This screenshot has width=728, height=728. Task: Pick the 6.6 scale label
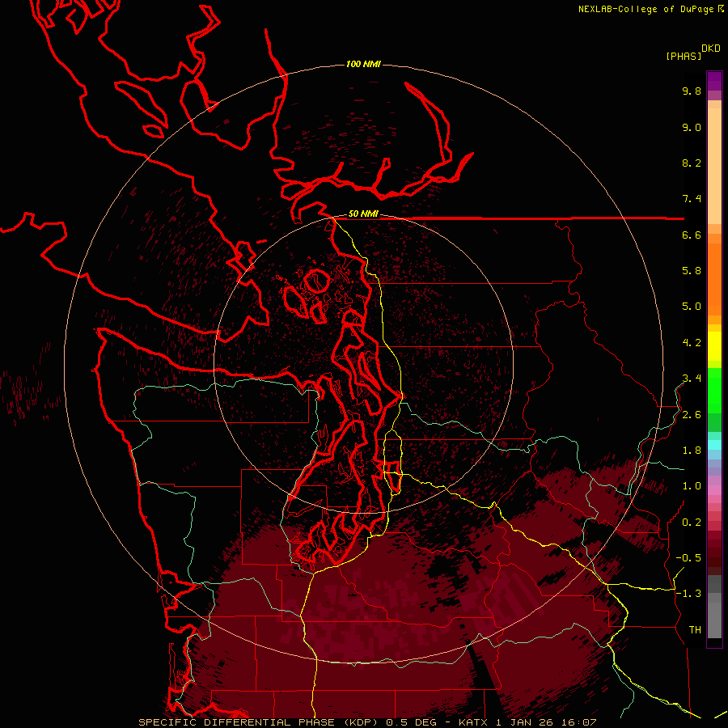click(x=692, y=235)
